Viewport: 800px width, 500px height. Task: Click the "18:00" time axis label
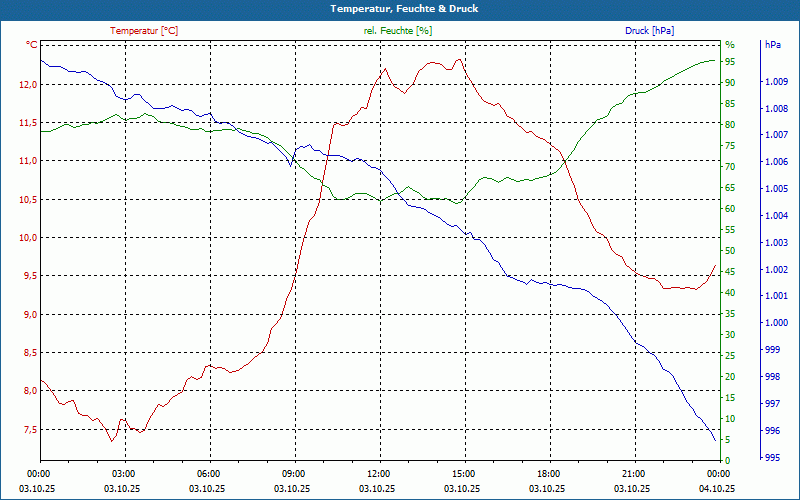pos(550,474)
